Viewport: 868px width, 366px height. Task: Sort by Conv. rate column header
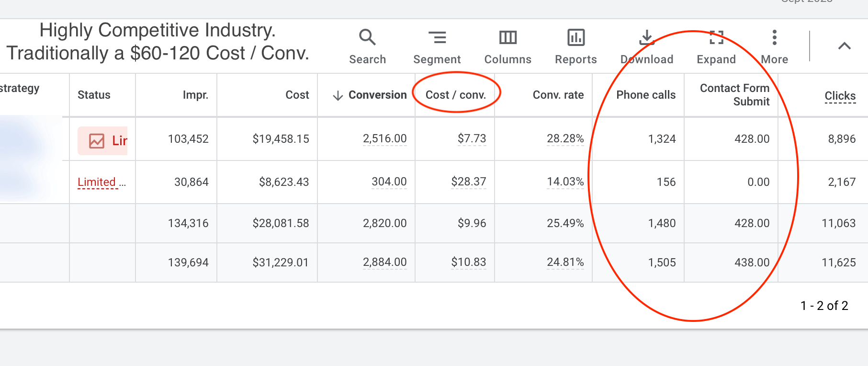(x=558, y=95)
